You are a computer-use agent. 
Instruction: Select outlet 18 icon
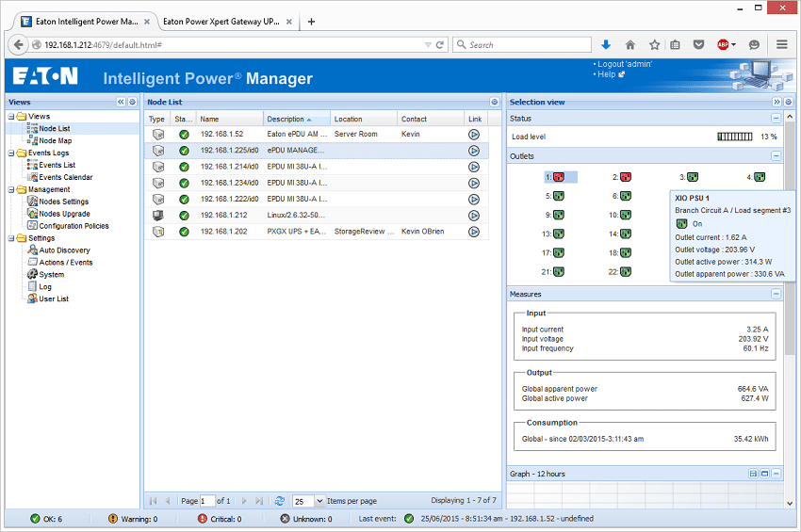[626, 252]
